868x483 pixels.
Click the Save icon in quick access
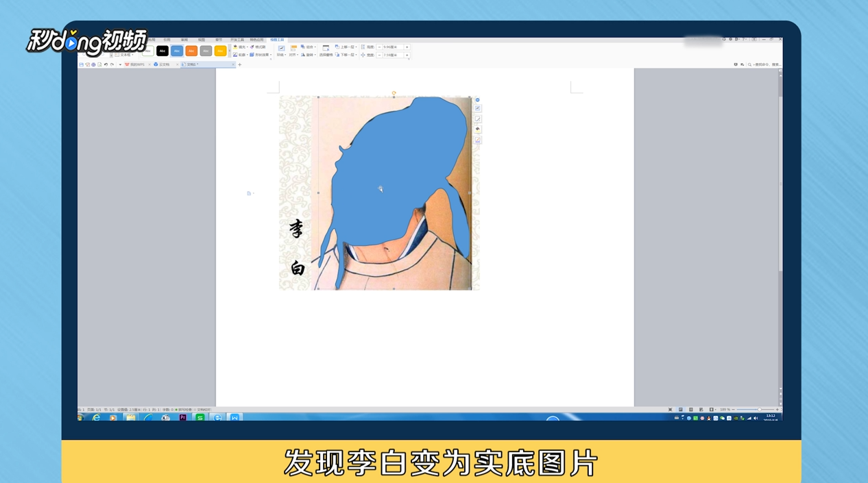pos(81,64)
